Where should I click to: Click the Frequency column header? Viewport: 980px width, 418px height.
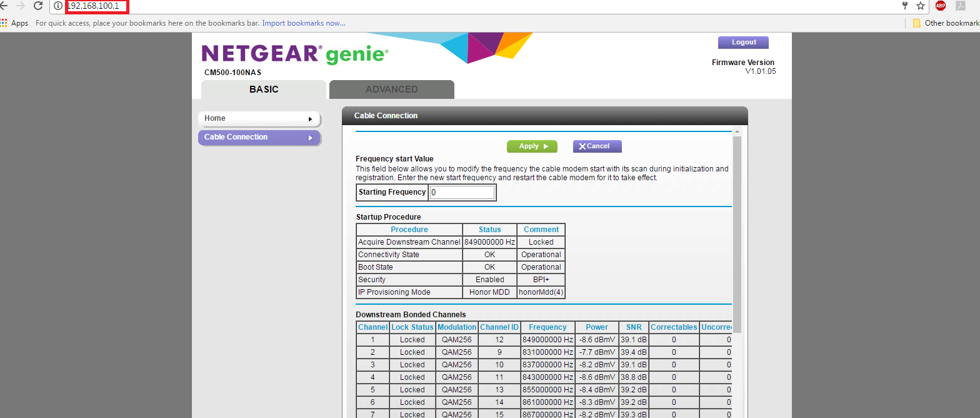(x=547, y=327)
